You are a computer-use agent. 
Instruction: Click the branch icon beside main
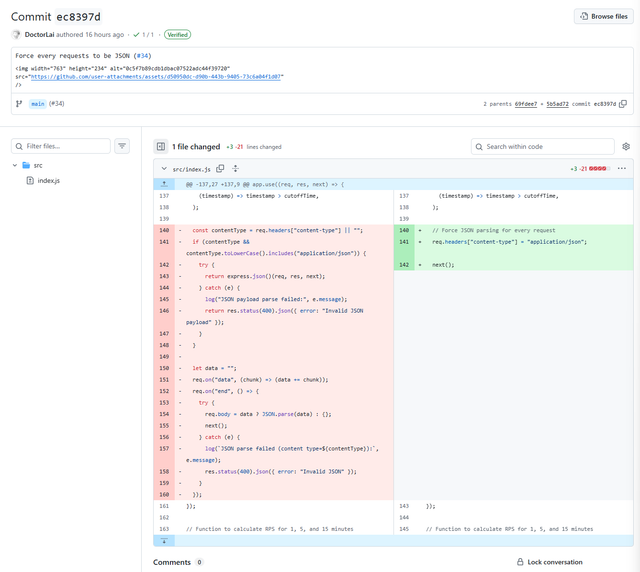pos(19,104)
